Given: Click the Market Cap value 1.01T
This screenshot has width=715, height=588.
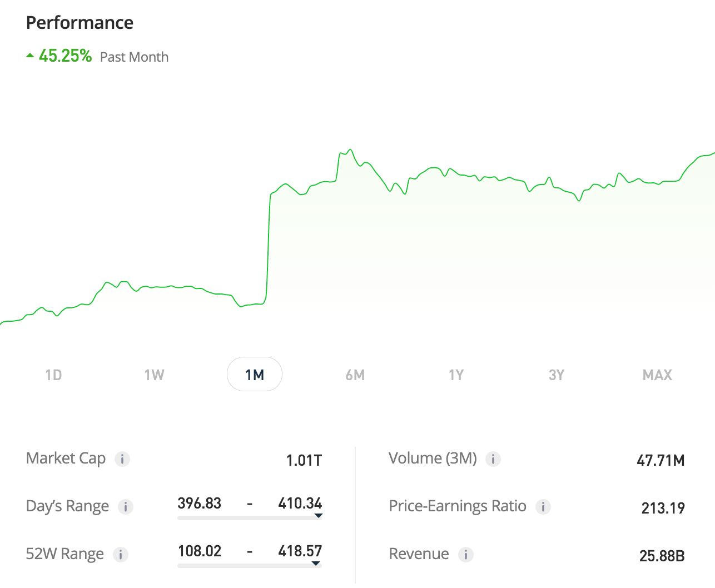Looking at the screenshot, I should (x=304, y=460).
